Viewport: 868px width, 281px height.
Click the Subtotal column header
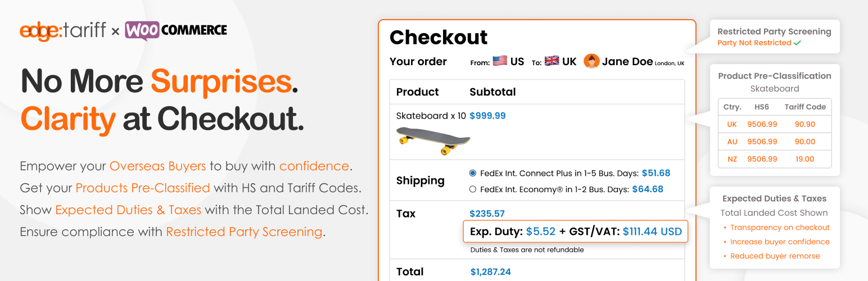click(492, 92)
